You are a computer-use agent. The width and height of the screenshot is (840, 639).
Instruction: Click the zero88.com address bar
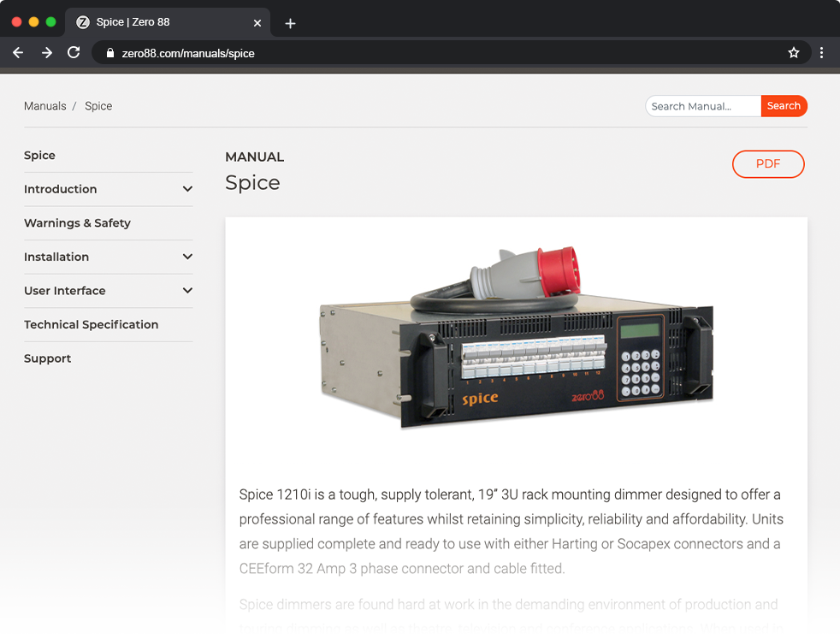[428, 53]
